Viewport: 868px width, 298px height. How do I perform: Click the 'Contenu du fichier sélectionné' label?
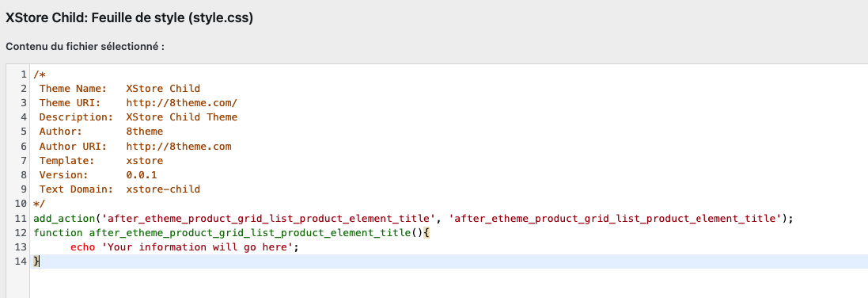pos(85,47)
